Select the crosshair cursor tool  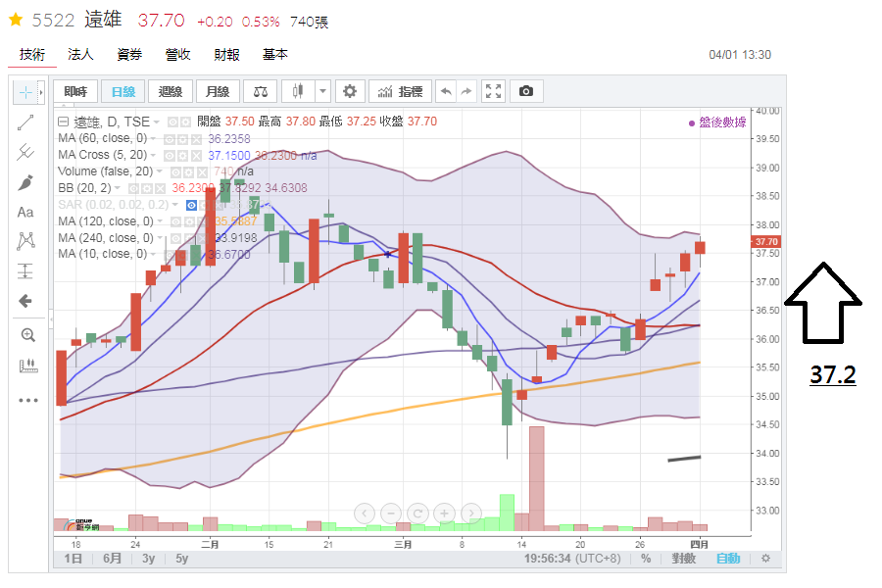[x=25, y=92]
